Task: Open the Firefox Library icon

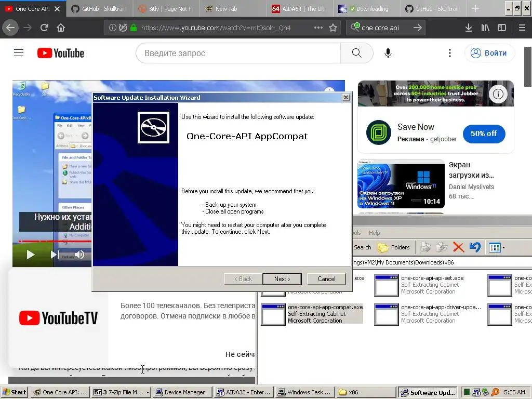Action: click(485, 28)
